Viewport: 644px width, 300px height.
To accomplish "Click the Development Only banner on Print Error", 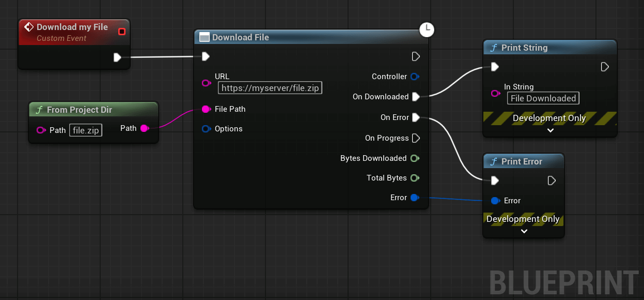I will point(523,219).
